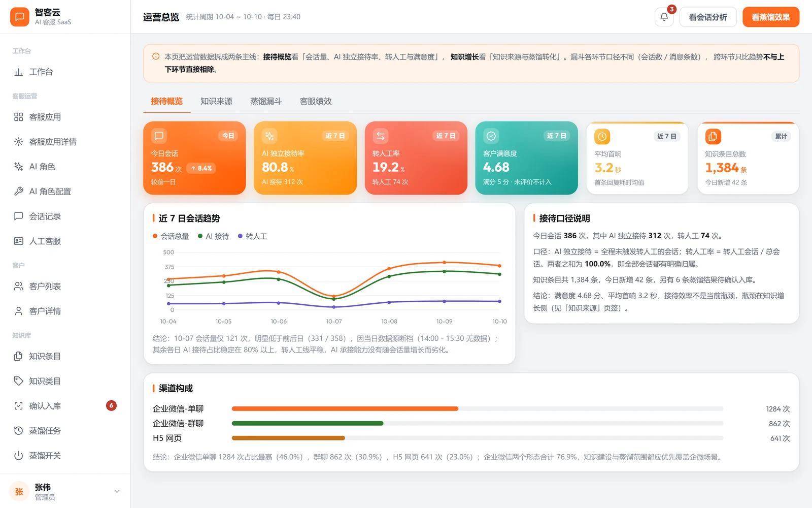Click the 平均首响 clock icon
Screen dimensions: 812x508
(602, 136)
